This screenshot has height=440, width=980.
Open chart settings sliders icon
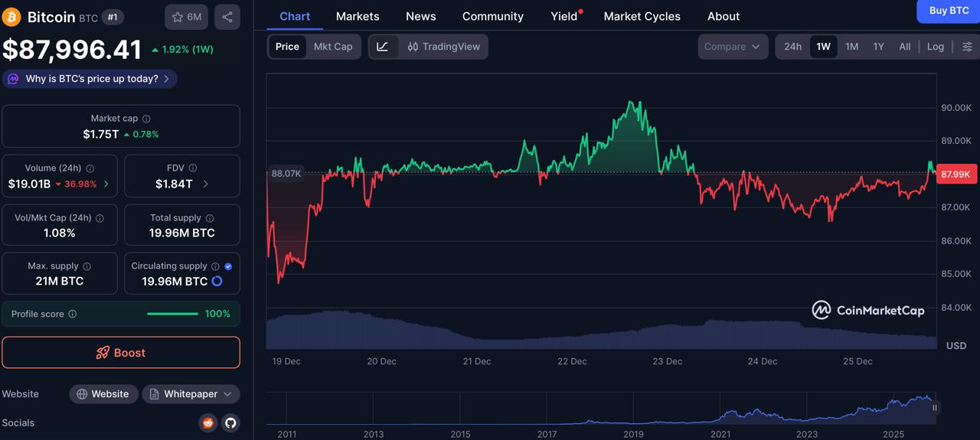pyautogui.click(x=967, y=47)
